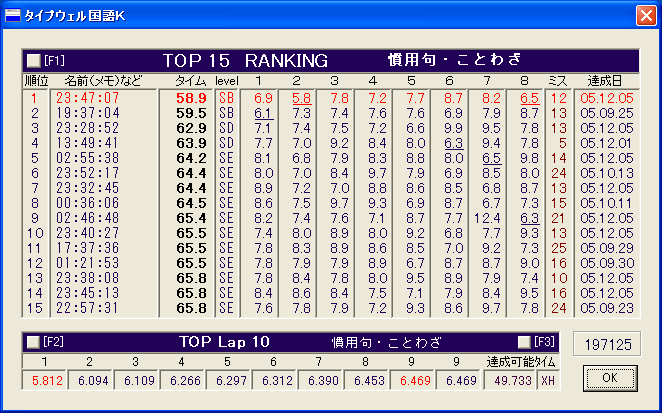Open the window icon menu in the title bar
The width and height of the screenshot is (662, 413).
12,16
